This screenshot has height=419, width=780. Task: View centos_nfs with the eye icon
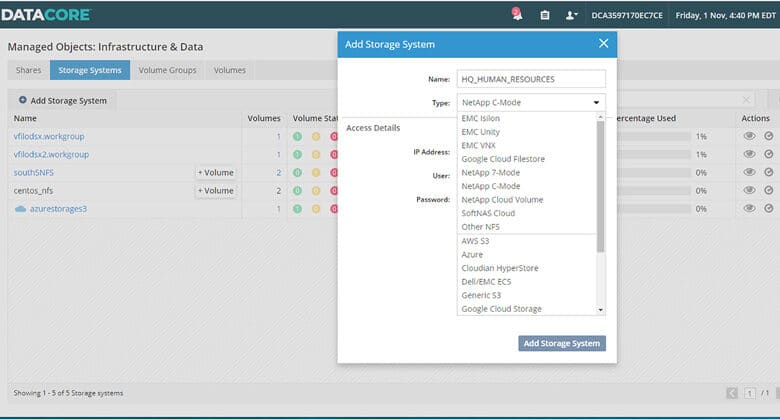(x=749, y=190)
